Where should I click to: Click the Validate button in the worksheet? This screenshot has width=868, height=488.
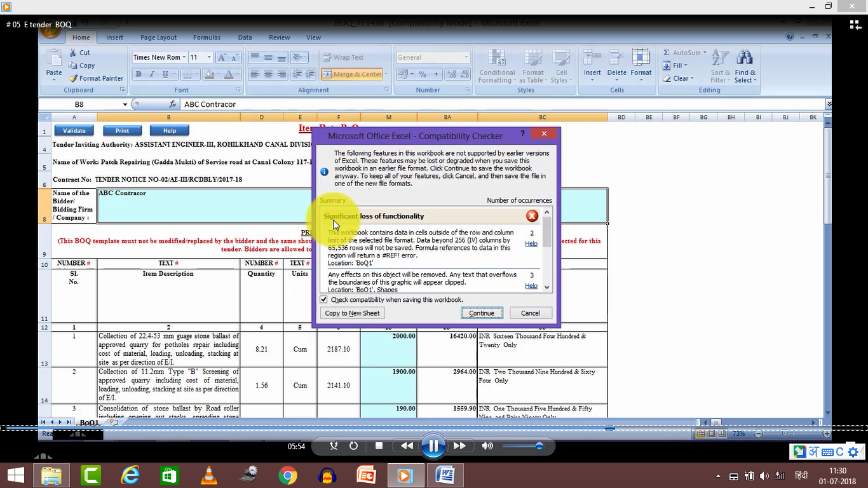(x=74, y=130)
